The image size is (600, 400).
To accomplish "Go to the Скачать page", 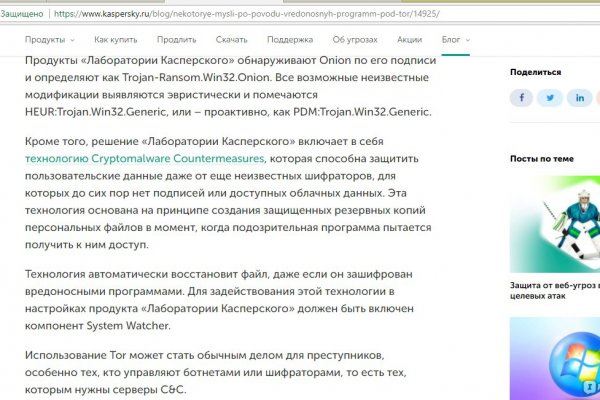I will coord(231,40).
